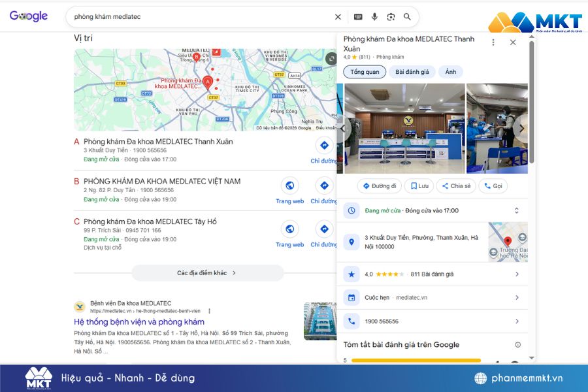Open panel's three-dot more options menu
This screenshot has height=392, width=588.
493,42
